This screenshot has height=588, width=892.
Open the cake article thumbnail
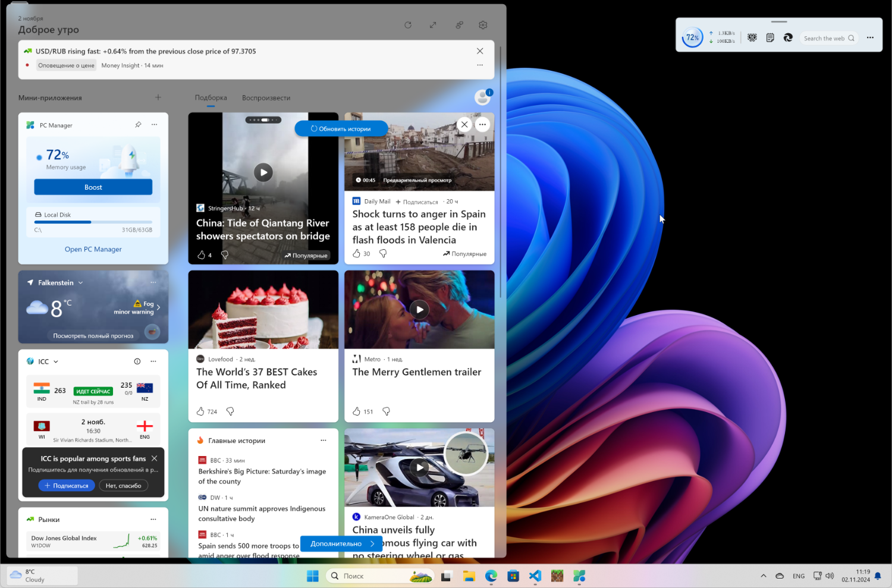pyautogui.click(x=263, y=310)
